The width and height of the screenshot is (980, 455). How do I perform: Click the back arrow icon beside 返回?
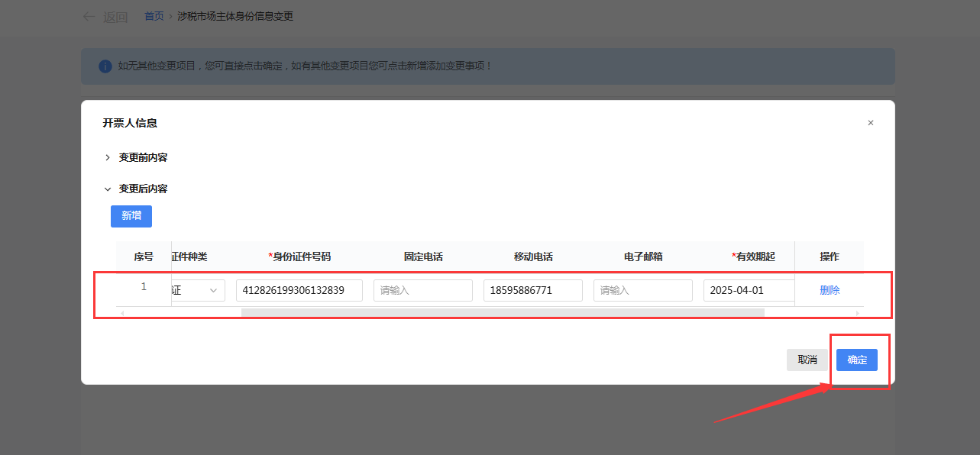89,16
